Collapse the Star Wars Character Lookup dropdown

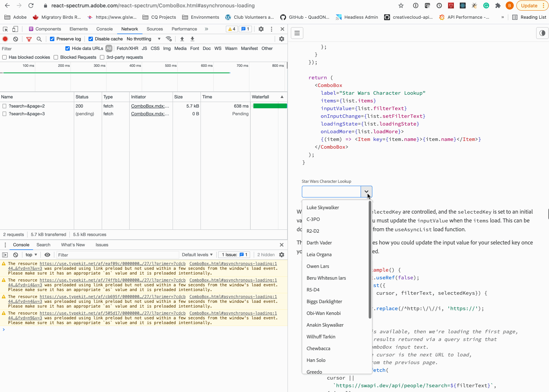coord(366,191)
